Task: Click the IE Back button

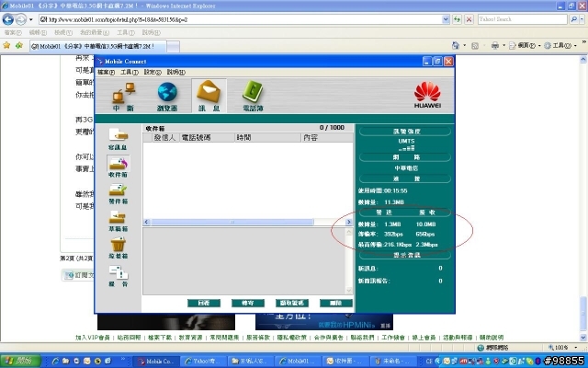Action: point(8,19)
